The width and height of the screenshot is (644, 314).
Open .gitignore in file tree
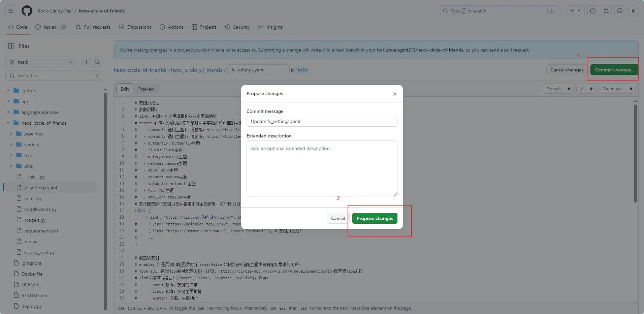31,263
